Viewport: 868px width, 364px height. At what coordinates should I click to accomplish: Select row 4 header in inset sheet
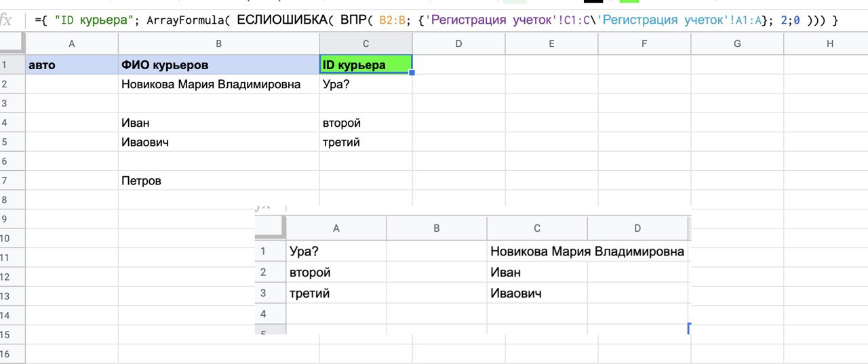(271, 314)
